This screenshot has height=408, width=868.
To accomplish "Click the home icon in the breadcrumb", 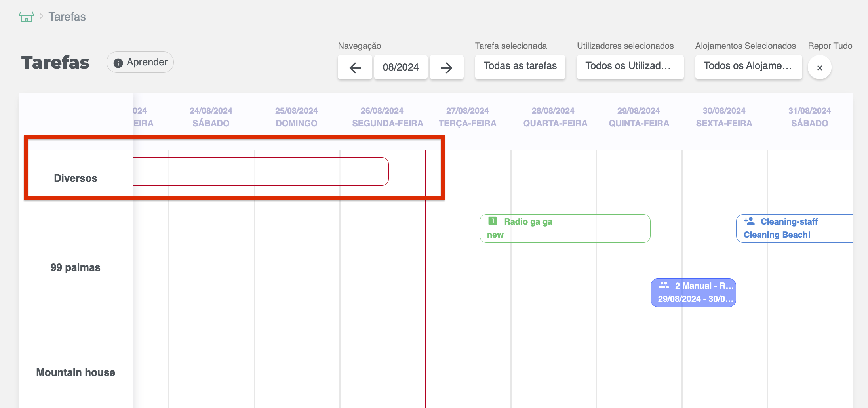I will pyautogui.click(x=26, y=16).
